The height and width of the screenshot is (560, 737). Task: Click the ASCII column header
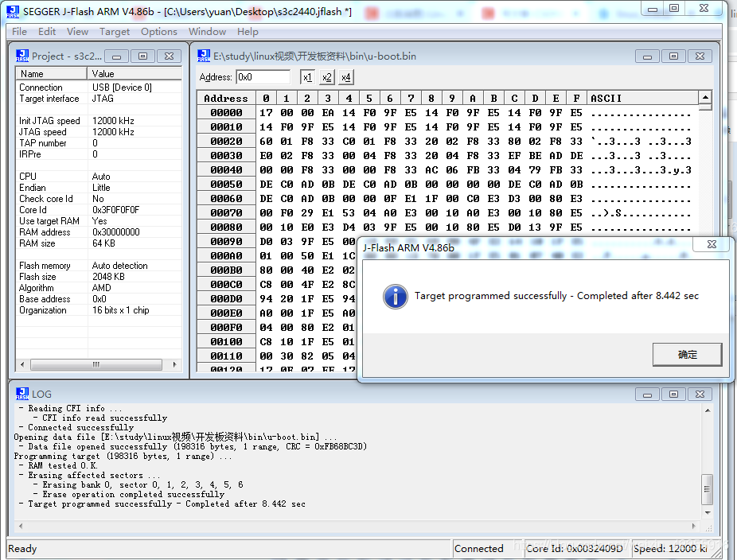[643, 98]
